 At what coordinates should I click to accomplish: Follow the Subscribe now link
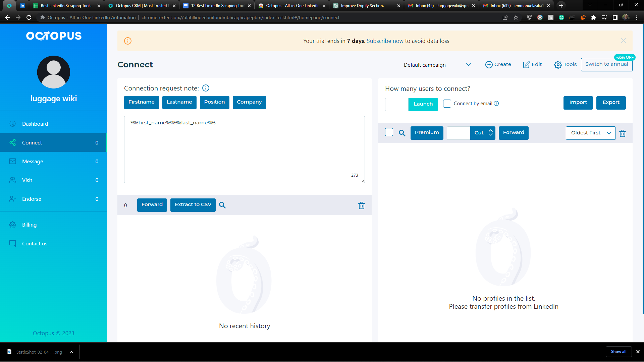pyautogui.click(x=385, y=41)
